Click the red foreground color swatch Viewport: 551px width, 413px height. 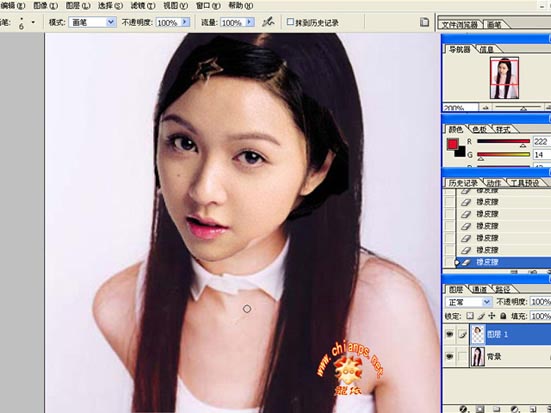click(452, 144)
